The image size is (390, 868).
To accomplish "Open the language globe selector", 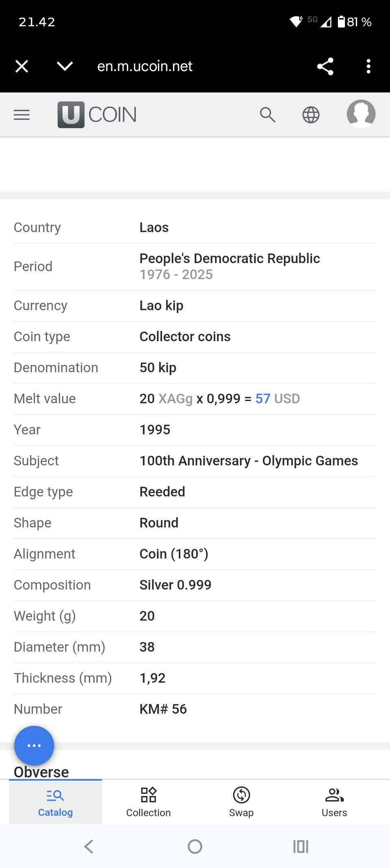I will (x=311, y=115).
